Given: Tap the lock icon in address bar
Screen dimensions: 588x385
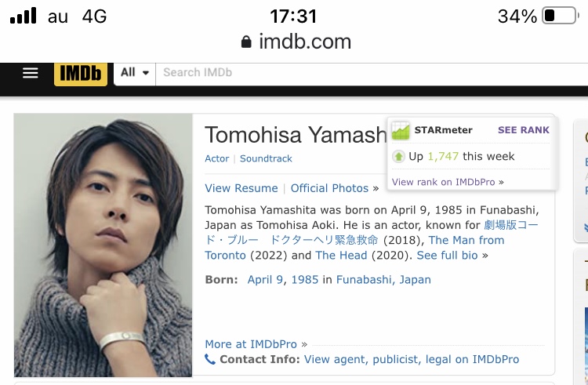Looking at the screenshot, I should (x=246, y=42).
